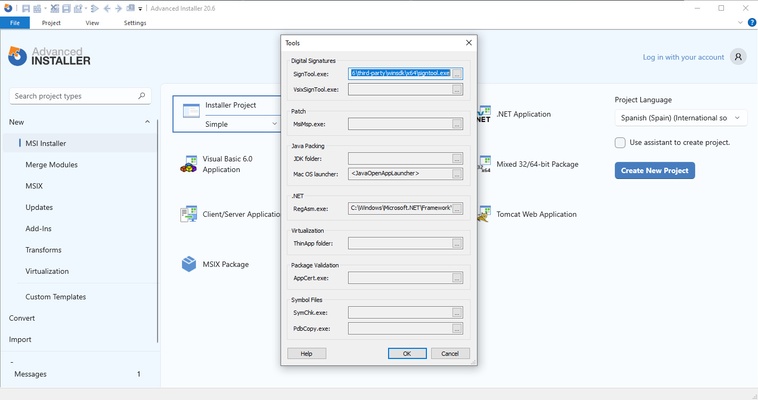This screenshot has width=758, height=400.
Task: Click the user account avatar icon
Action: (738, 57)
